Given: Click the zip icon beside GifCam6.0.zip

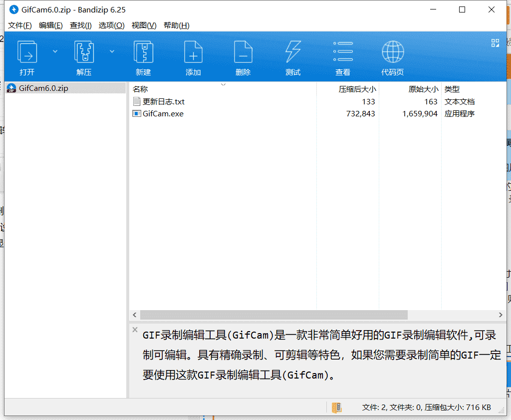Looking at the screenshot, I should (x=11, y=88).
